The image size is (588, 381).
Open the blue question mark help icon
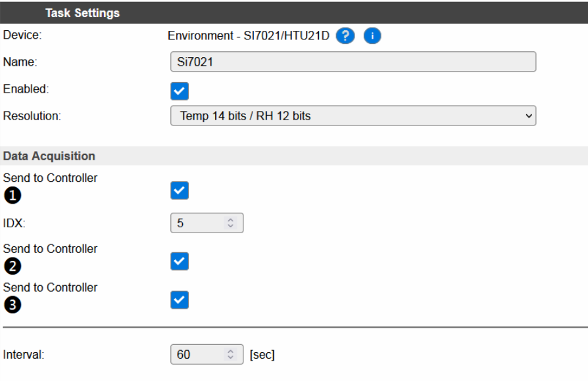pyautogui.click(x=345, y=35)
